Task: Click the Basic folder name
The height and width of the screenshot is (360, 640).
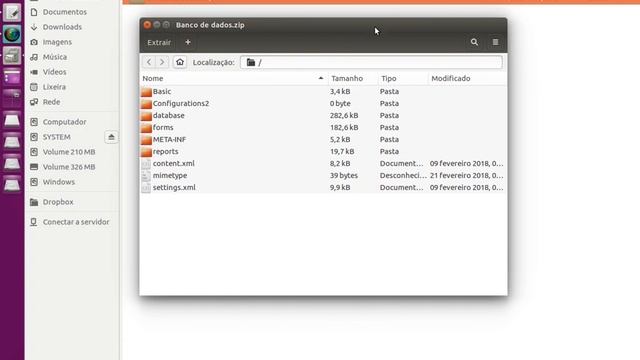Action: click(x=162, y=91)
